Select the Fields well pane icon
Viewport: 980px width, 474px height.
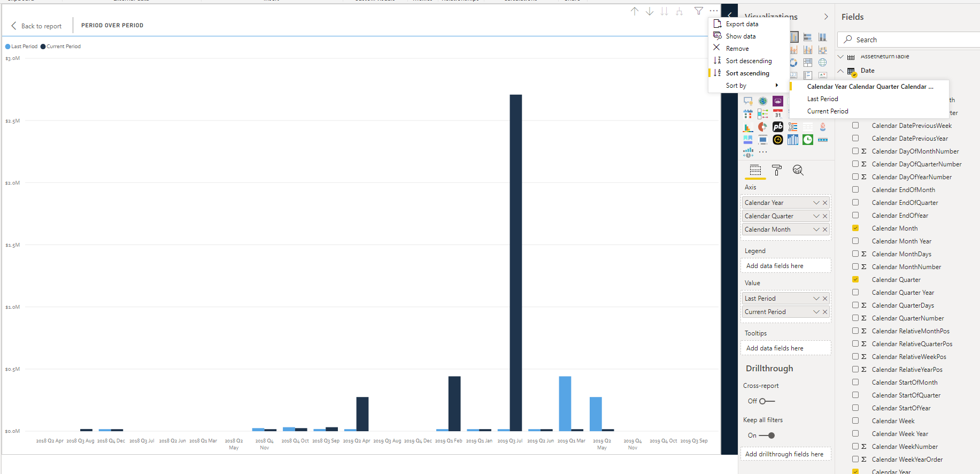point(755,170)
